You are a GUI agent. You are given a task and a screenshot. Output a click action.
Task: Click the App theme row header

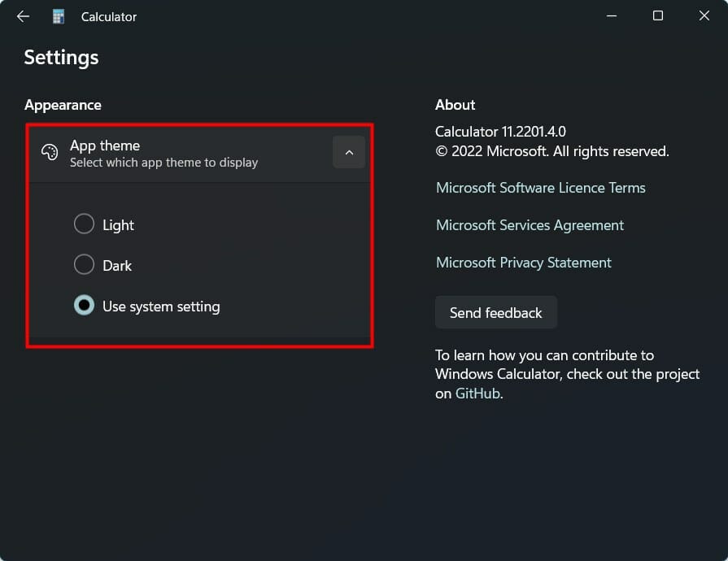click(x=105, y=146)
